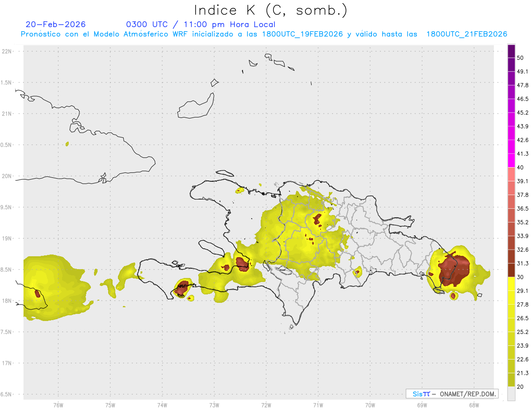Click the colorbar label "43.9"
532x411 pixels.
[522, 126]
